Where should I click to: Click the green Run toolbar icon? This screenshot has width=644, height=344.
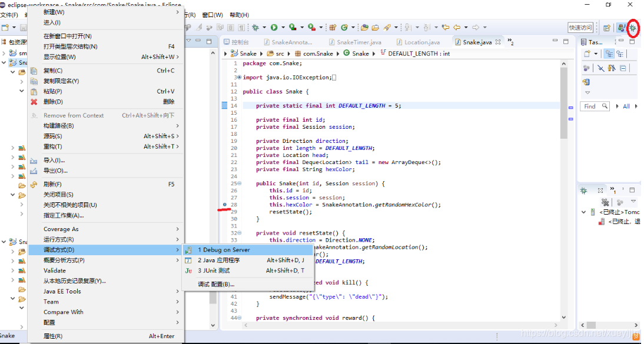(x=274, y=26)
